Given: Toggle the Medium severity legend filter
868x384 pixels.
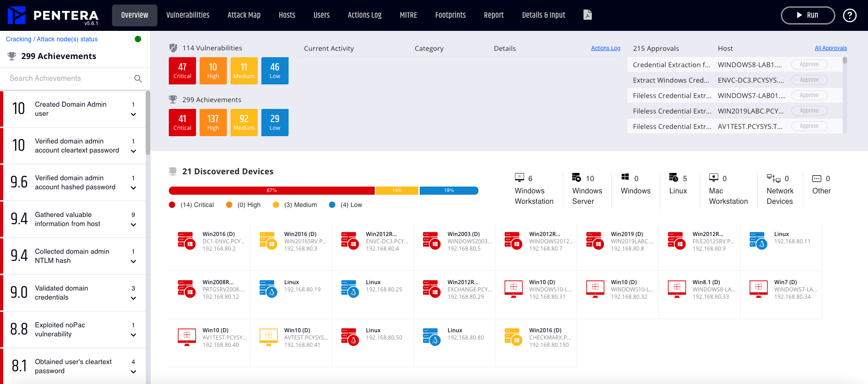Looking at the screenshot, I should coord(276,205).
